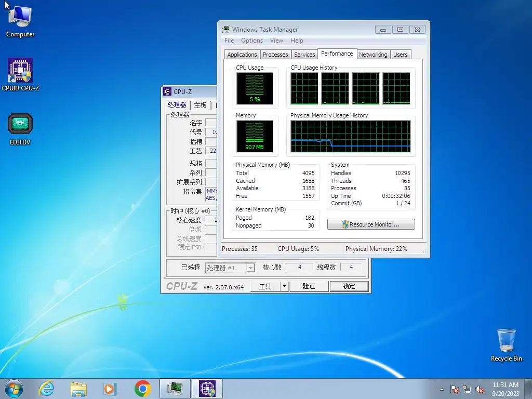Expand the 工具 dropdown arrow in CPU-Z

click(x=284, y=286)
